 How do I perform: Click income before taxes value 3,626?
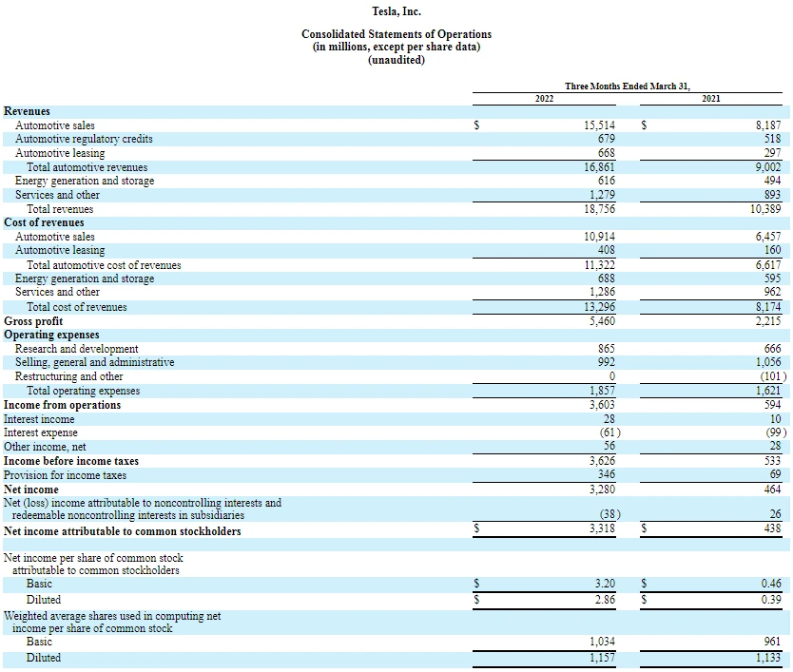602,461
